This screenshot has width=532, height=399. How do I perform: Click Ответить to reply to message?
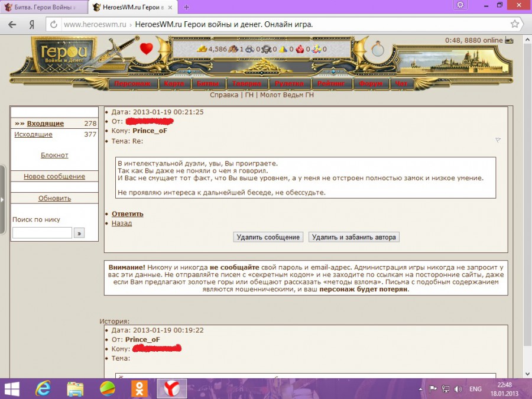(128, 214)
